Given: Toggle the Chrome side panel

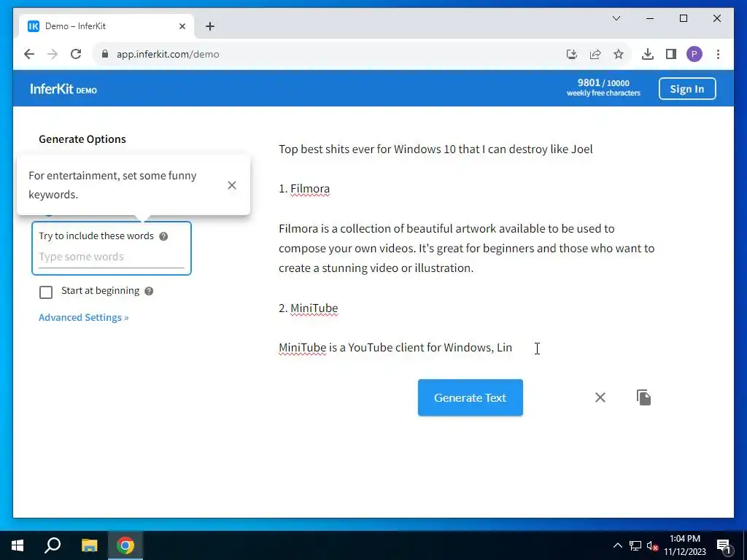Looking at the screenshot, I should pyautogui.click(x=671, y=54).
